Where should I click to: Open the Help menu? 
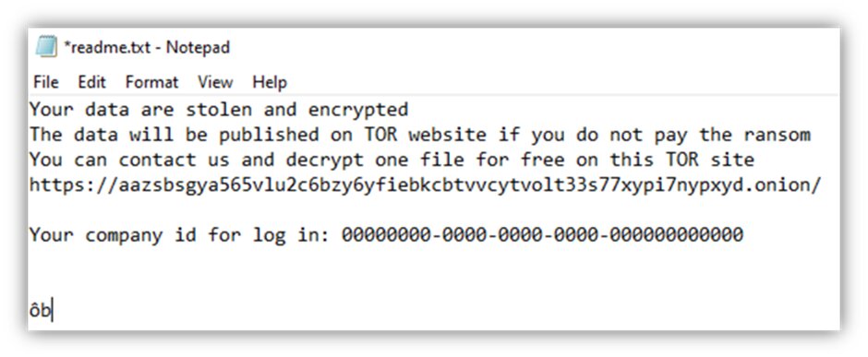(x=270, y=82)
